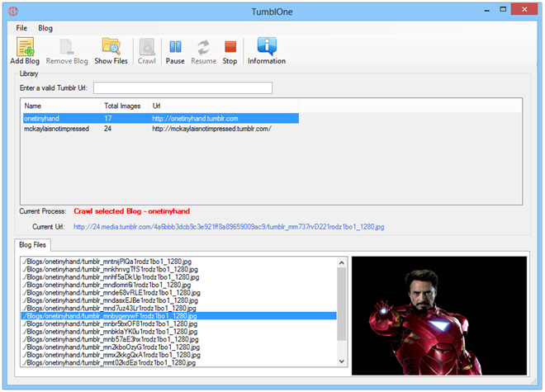Click the file list scrollbar thumb
This screenshot has width=545, height=392.
pyautogui.click(x=342, y=304)
